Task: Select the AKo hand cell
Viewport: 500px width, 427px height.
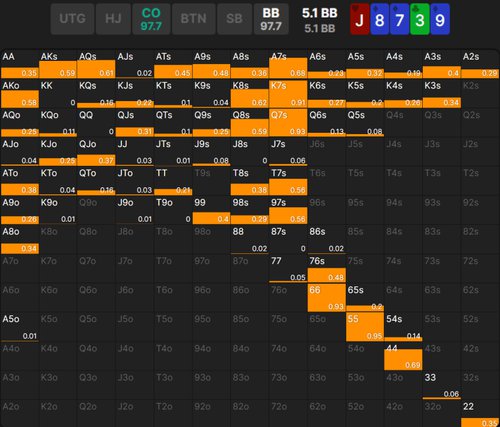Action: pyautogui.click(x=20, y=94)
